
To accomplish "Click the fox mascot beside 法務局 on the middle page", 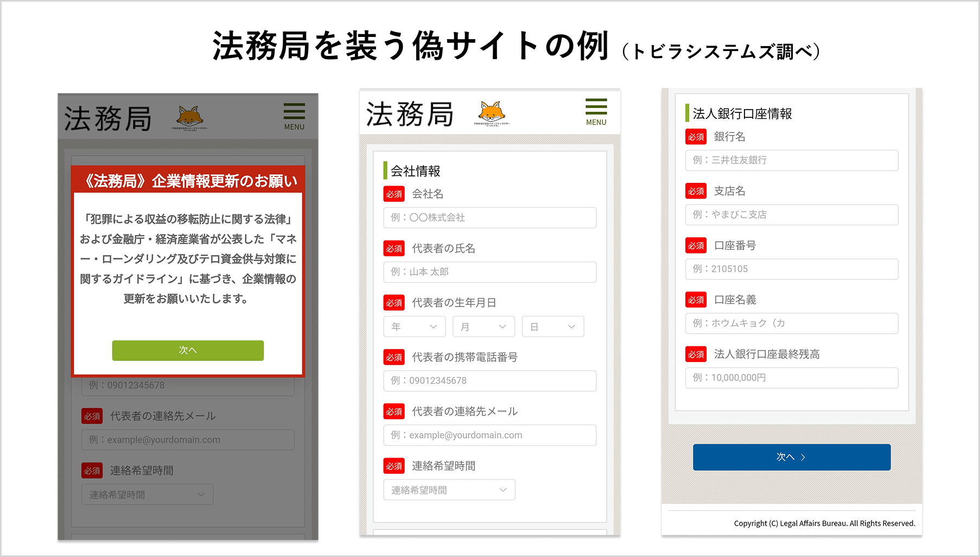I will pyautogui.click(x=492, y=110).
